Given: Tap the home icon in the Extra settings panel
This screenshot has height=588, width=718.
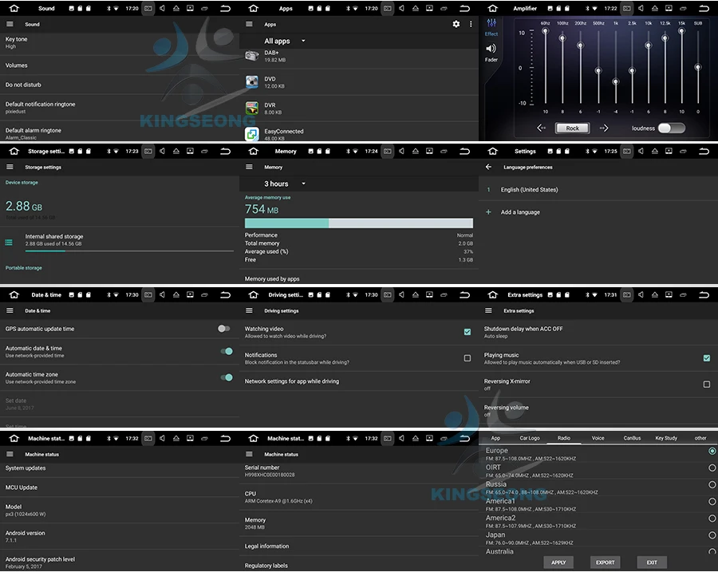Looking at the screenshot, I should point(493,295).
